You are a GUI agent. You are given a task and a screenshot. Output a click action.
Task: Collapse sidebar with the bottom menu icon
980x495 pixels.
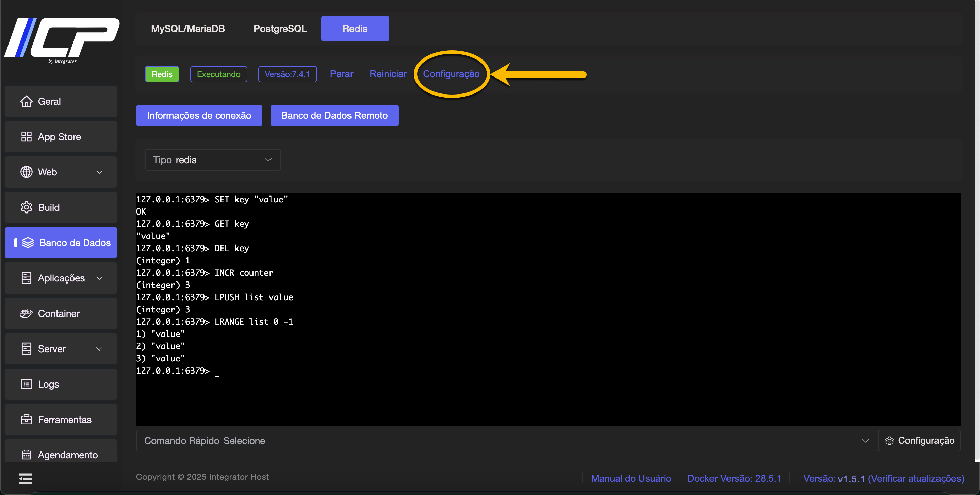[x=26, y=479]
